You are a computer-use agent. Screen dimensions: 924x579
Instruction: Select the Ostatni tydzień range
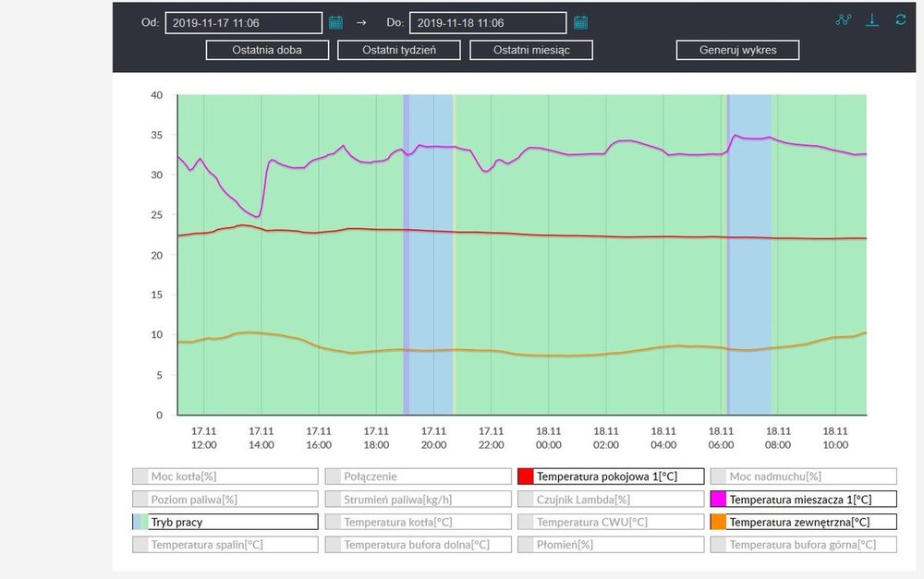point(399,50)
